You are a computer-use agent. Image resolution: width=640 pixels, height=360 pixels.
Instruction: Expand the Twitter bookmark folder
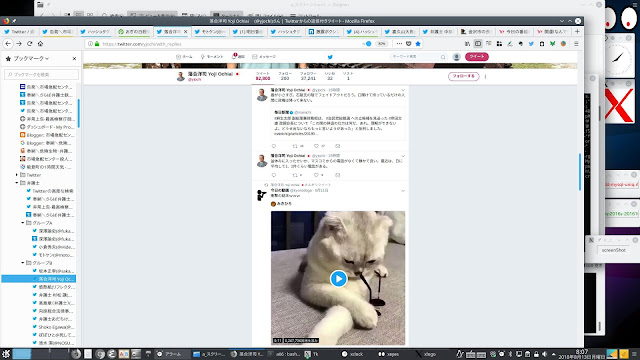[17, 175]
